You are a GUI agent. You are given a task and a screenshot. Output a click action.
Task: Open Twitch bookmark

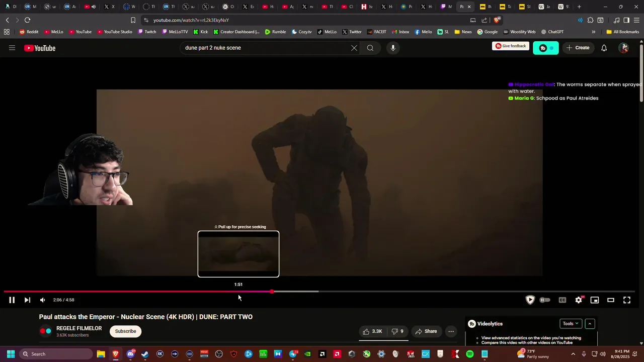tap(147, 32)
